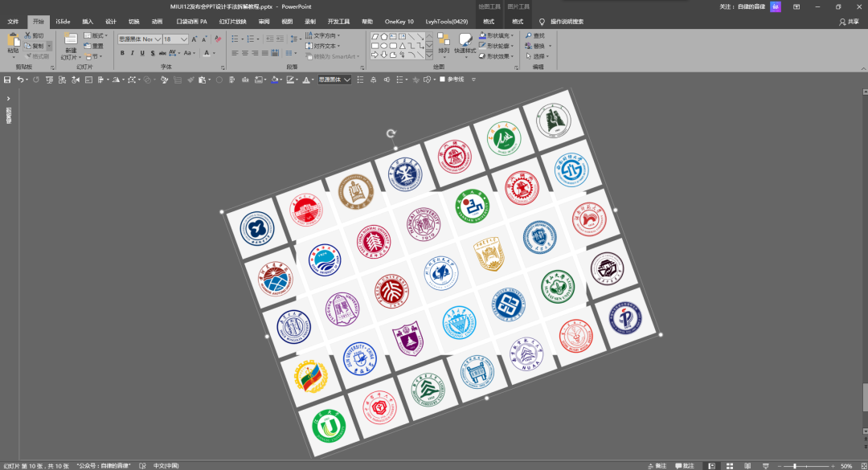868x470 pixels.
Task: Toggle bold text formatting
Action: coord(122,53)
